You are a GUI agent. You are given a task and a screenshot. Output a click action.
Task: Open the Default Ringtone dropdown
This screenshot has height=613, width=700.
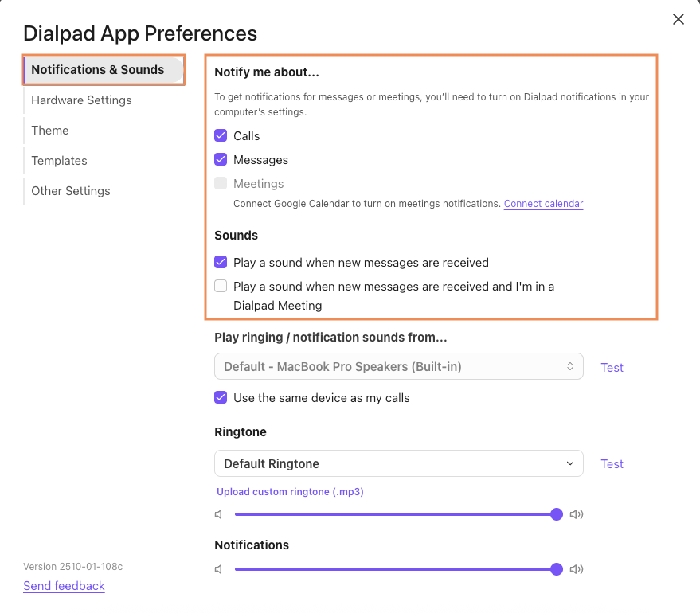[x=399, y=463]
